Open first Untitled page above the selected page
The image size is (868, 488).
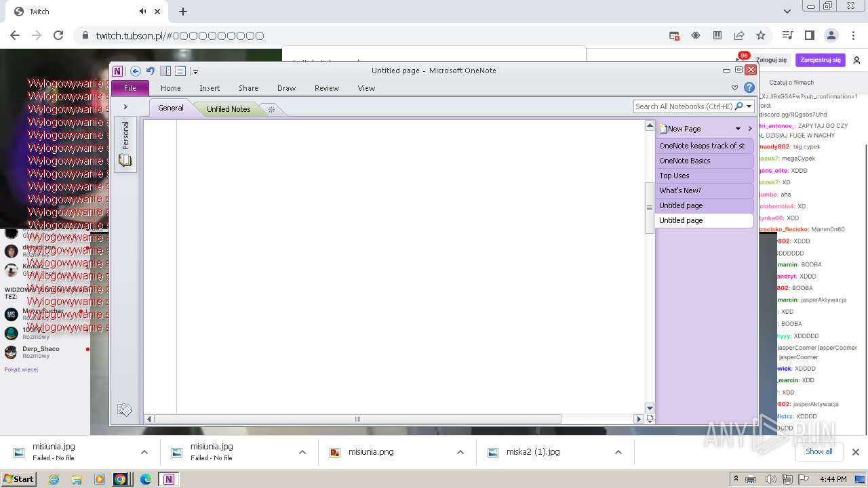pos(704,205)
